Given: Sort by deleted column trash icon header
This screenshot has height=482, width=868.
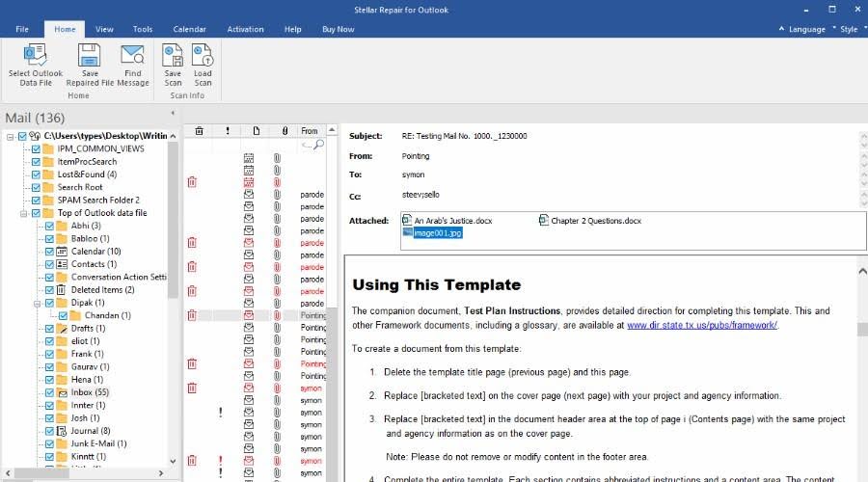Looking at the screenshot, I should tap(200, 130).
